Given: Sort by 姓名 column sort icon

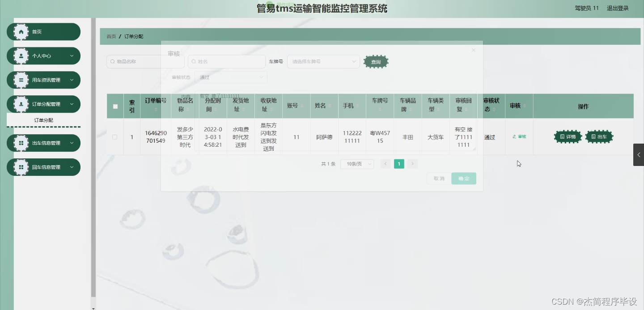Looking at the screenshot, I should coord(330,106).
